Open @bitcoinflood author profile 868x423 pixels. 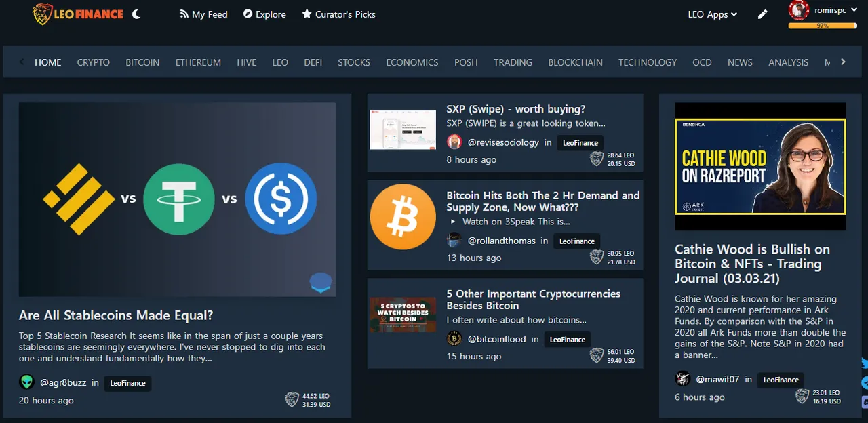(497, 339)
